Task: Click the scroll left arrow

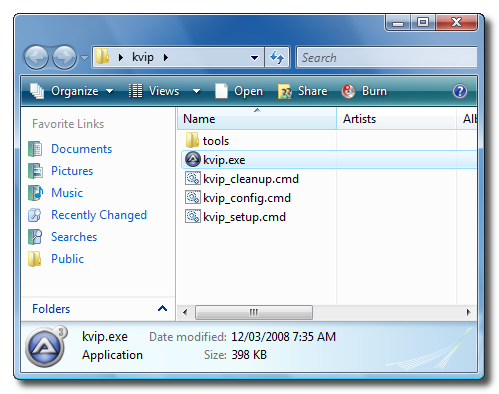Action: pyautogui.click(x=185, y=312)
